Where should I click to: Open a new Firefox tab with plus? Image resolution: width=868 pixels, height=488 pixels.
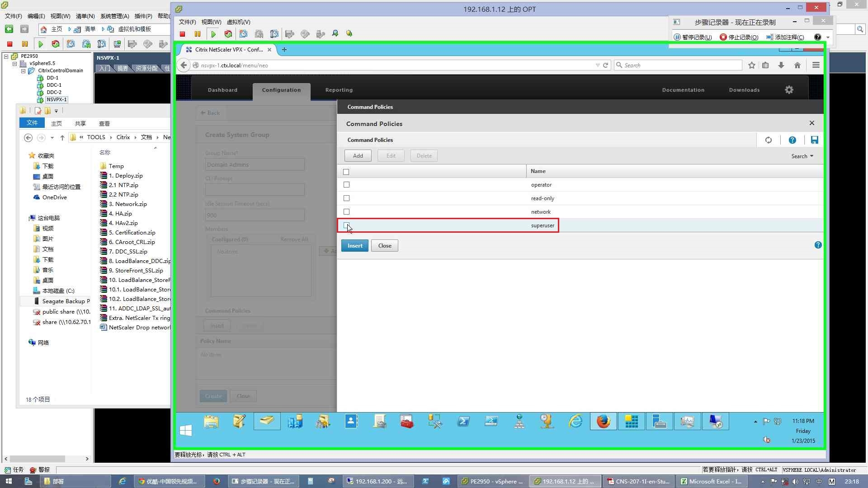[284, 50]
